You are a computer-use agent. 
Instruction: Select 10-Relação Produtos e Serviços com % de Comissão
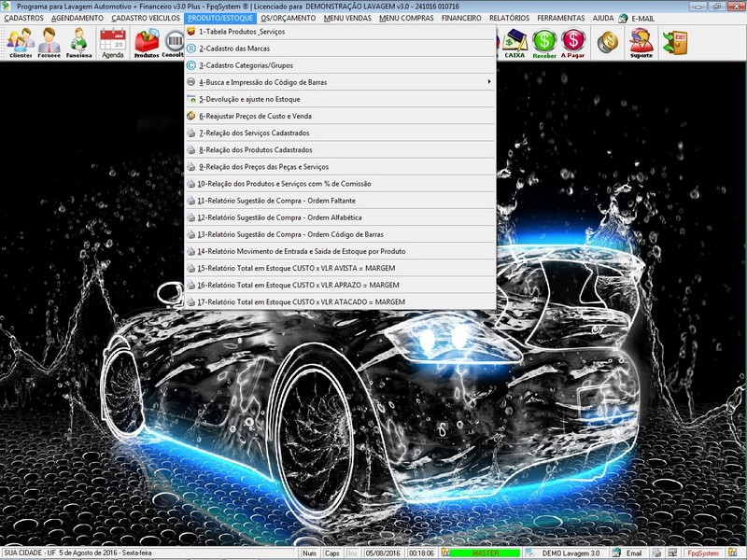tap(340, 184)
